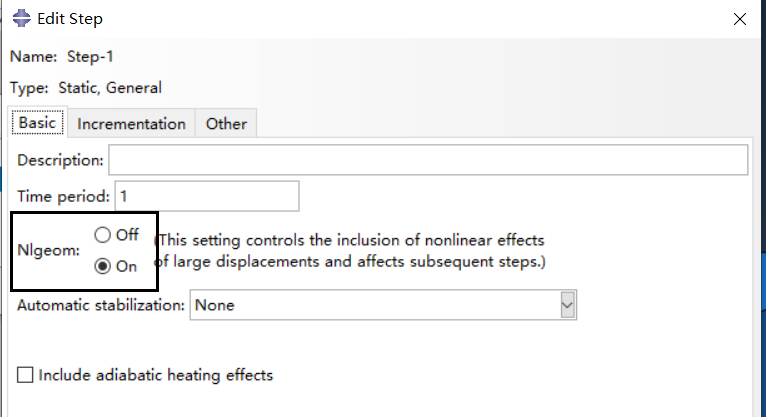Image resolution: width=766 pixels, height=417 pixels.
Task: Close the Edit Step dialog
Action: [x=739, y=19]
